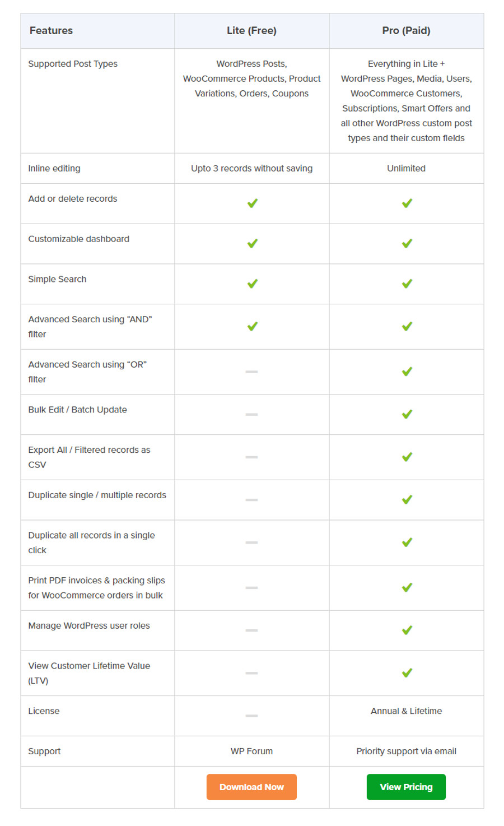This screenshot has height=826, width=504.
Task: Click Pro checkmark for Bulk Edit / Batch Update
Action: (x=407, y=414)
